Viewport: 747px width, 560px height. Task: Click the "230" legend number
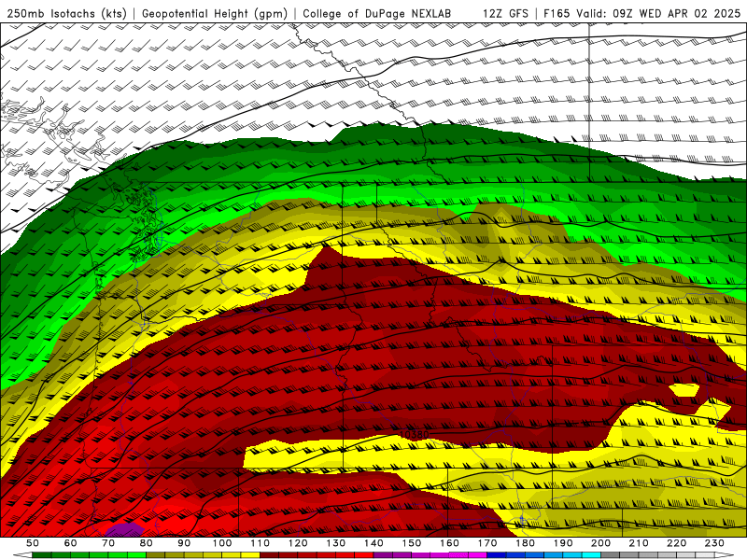(714, 543)
